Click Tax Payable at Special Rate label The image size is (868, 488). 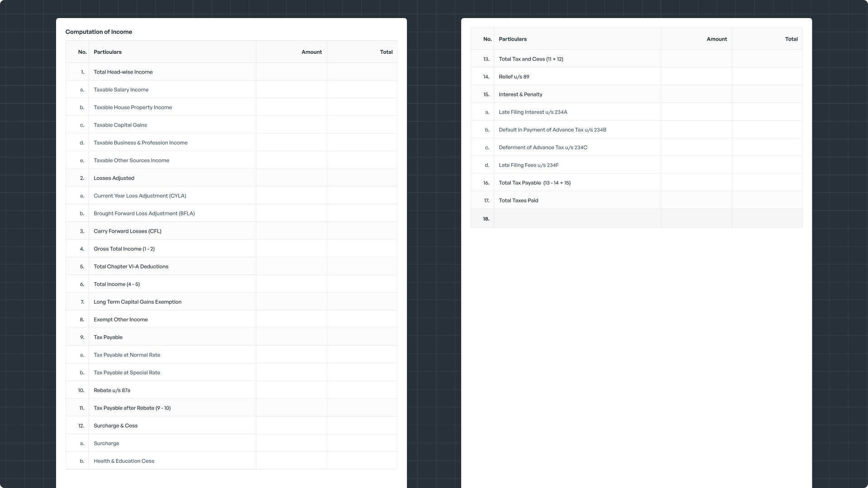(127, 373)
